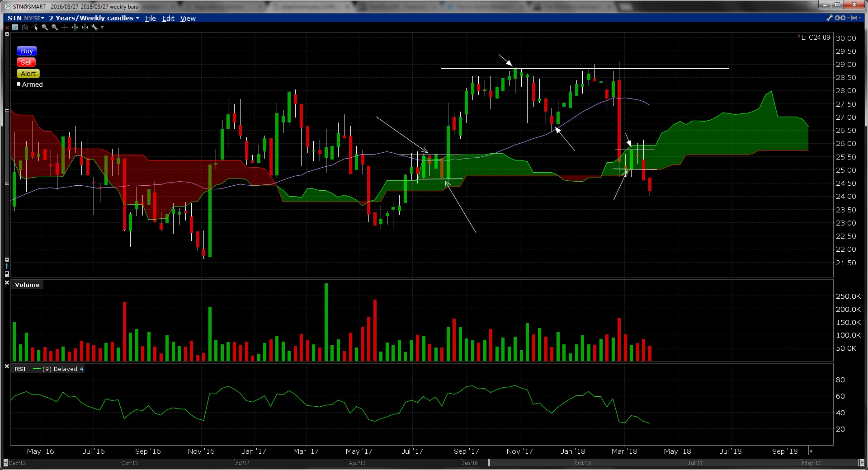Screen dimensions: 868x470
Task: Maximize the STN chart window
Action: pos(837,5)
